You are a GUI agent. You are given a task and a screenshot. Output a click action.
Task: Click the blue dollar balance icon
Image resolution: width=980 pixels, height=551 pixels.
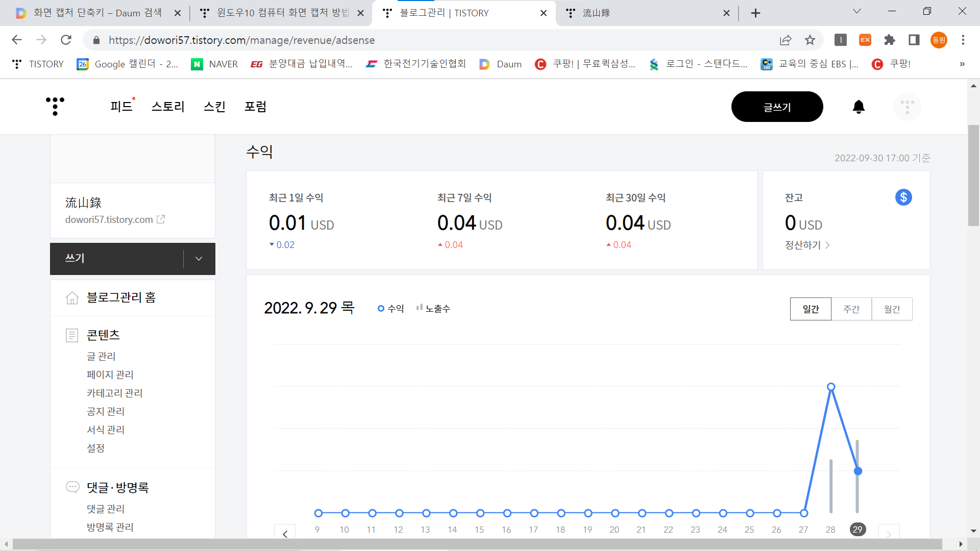coord(903,197)
